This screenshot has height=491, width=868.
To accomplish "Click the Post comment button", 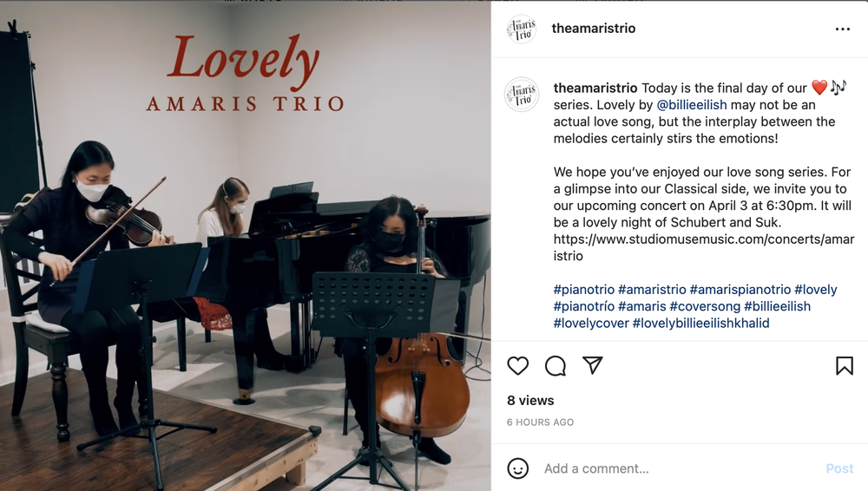I will click(x=839, y=468).
